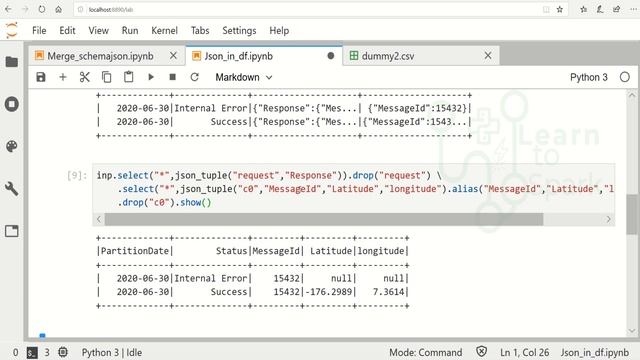The width and height of the screenshot is (640, 360).
Task: Open the browser favorites list icon
Action: point(584,9)
